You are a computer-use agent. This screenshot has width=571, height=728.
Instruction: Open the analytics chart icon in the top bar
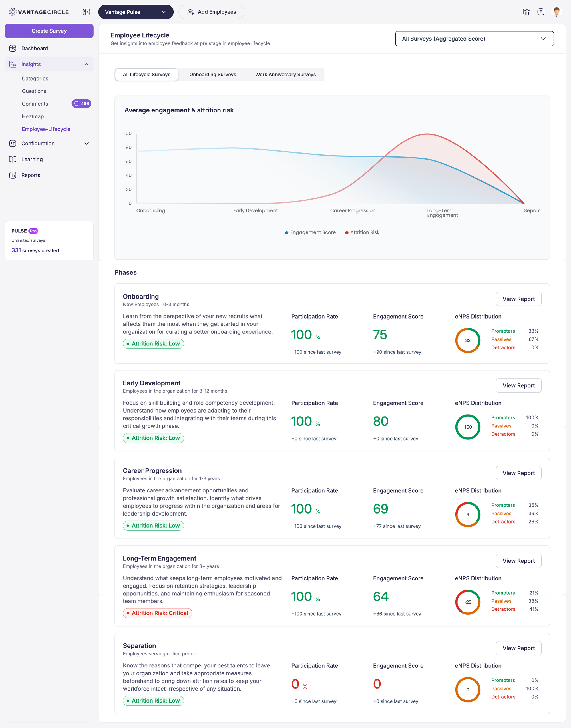coord(526,12)
